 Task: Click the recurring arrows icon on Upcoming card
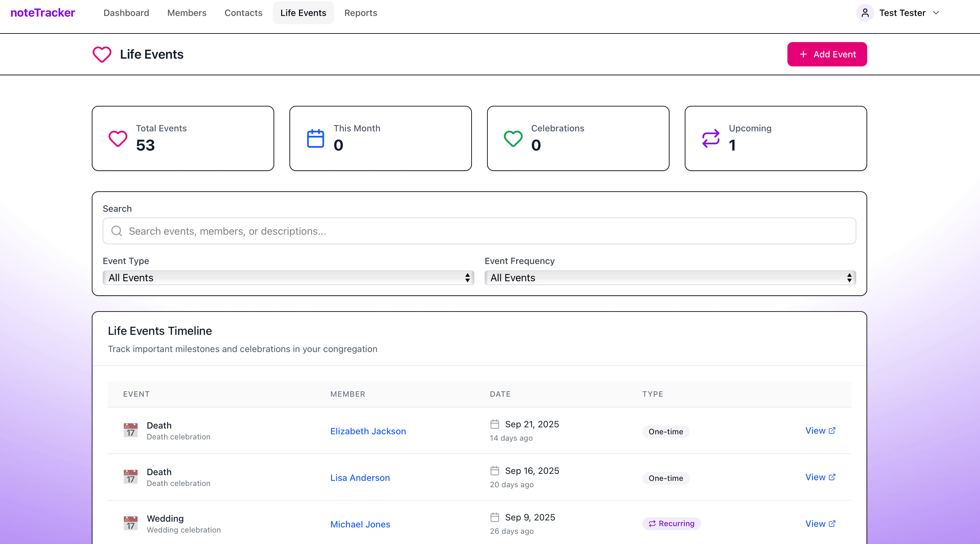point(710,138)
